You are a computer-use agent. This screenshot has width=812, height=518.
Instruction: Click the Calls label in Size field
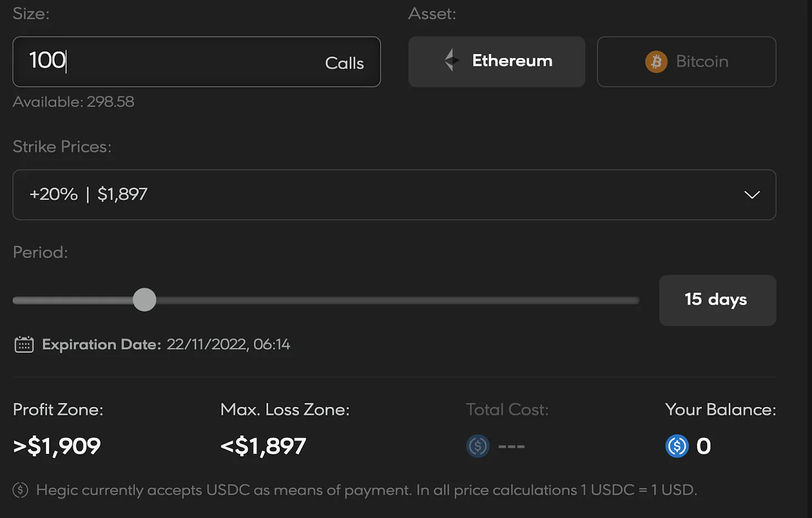[344, 63]
